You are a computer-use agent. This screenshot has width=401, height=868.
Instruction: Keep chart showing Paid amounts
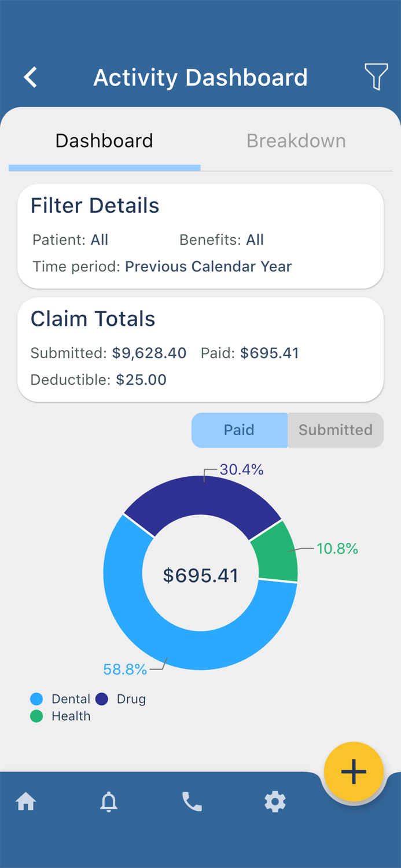(240, 430)
